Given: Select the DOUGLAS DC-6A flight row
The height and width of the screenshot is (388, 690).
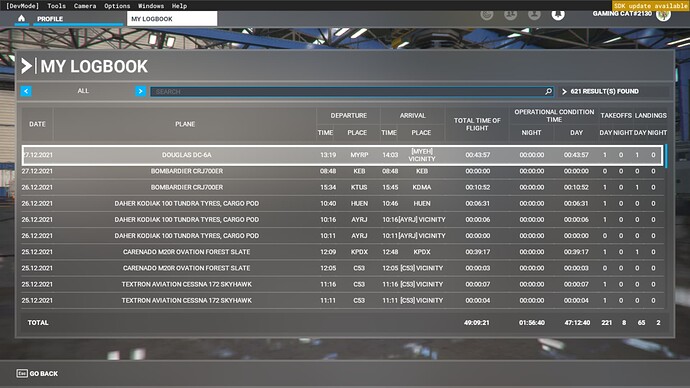Looking at the screenshot, I should click(342, 155).
